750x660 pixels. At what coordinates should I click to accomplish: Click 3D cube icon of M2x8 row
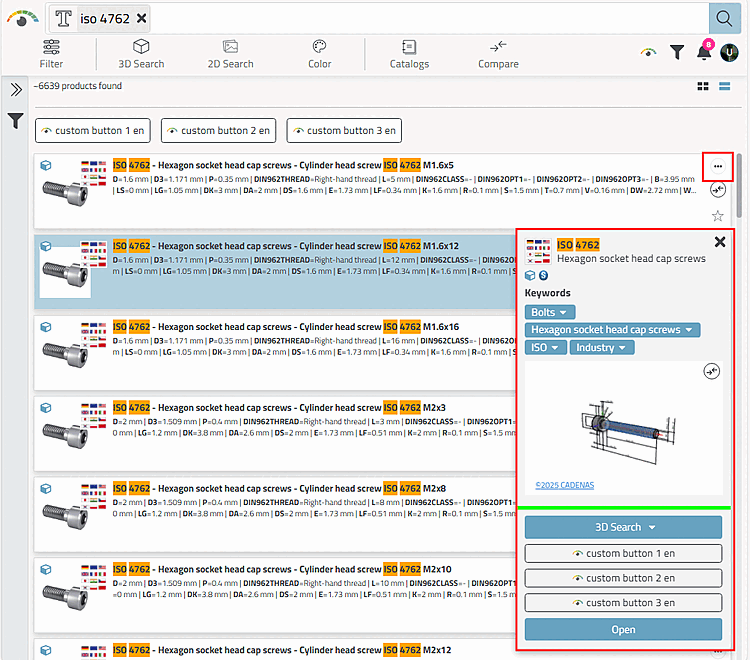46,488
